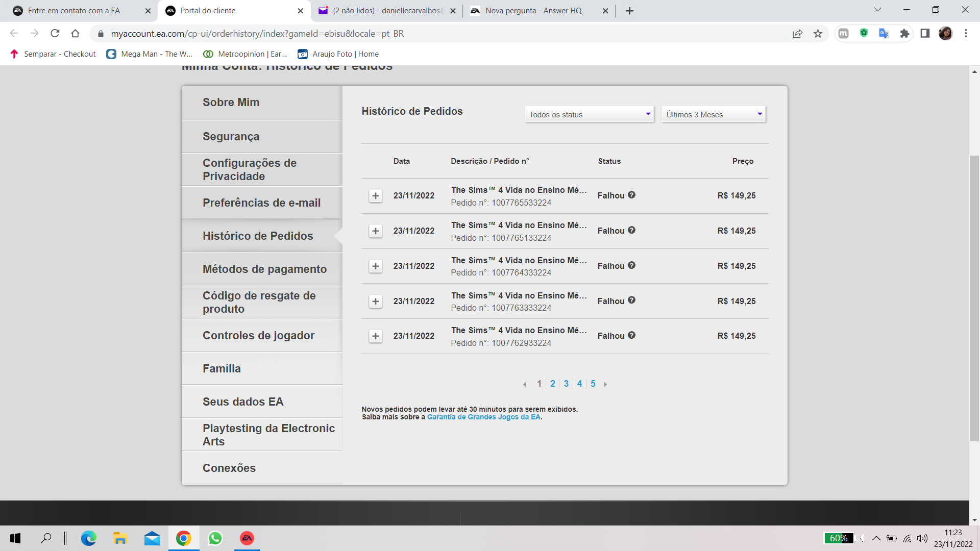The image size is (980, 551).
Task: Open Garantia de Grandes Jogos da EA link
Action: point(484,417)
